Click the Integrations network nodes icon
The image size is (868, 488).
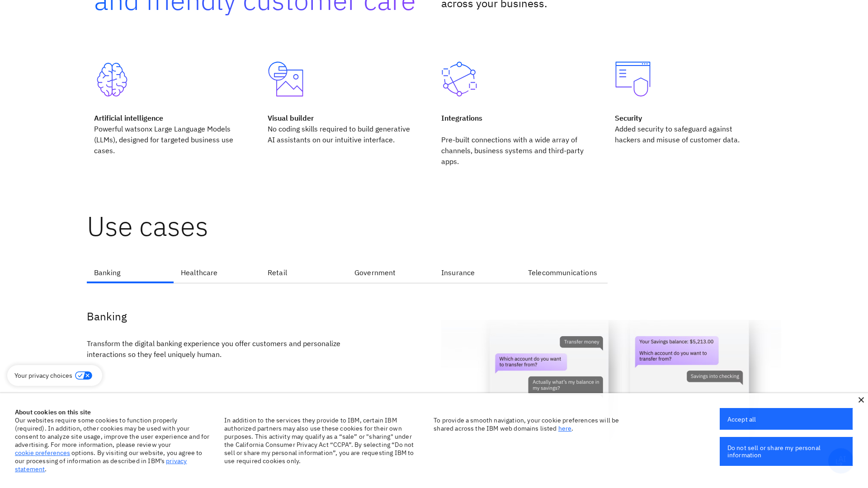(459, 79)
